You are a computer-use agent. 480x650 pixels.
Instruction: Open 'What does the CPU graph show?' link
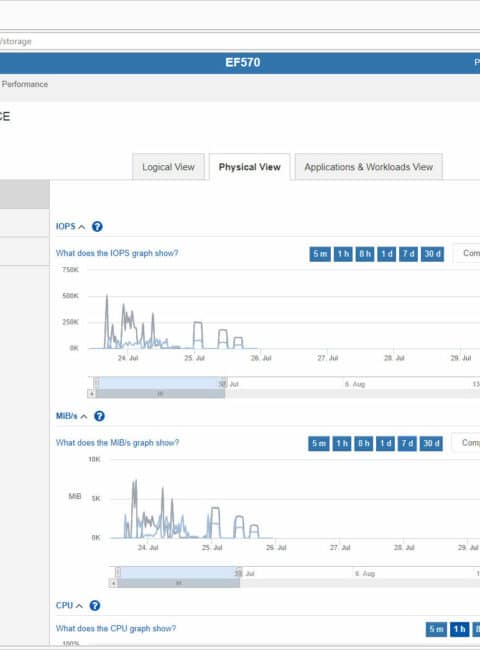116,628
